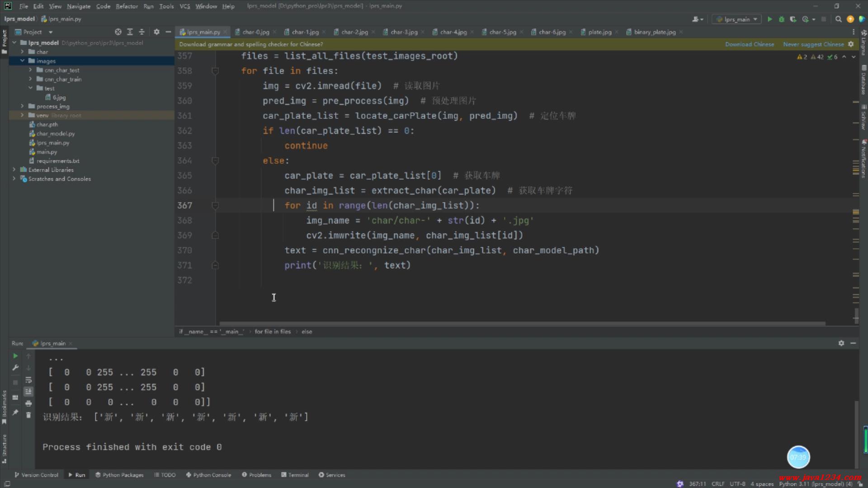
Task: Rerun lprs_main in Run panel
Action: click(x=15, y=356)
